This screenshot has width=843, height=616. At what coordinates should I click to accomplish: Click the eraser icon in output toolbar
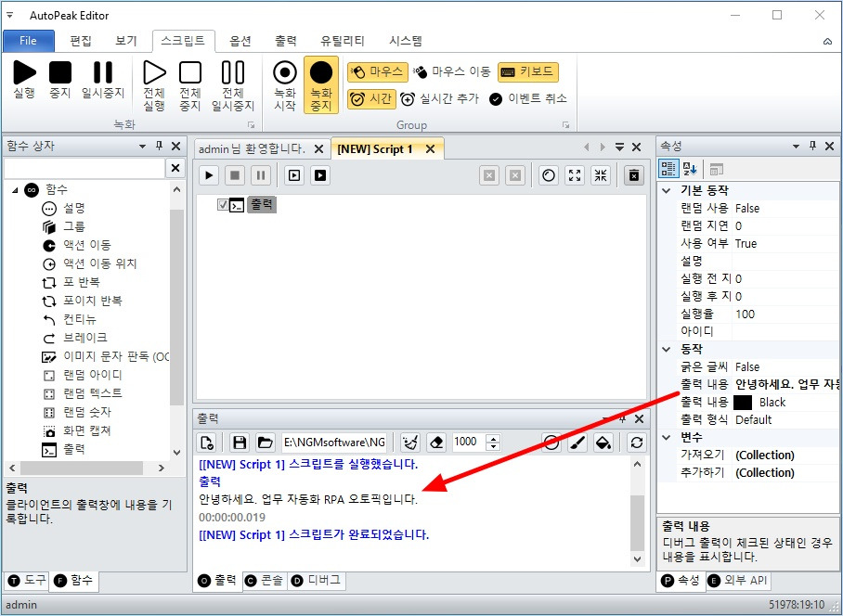tap(436, 443)
